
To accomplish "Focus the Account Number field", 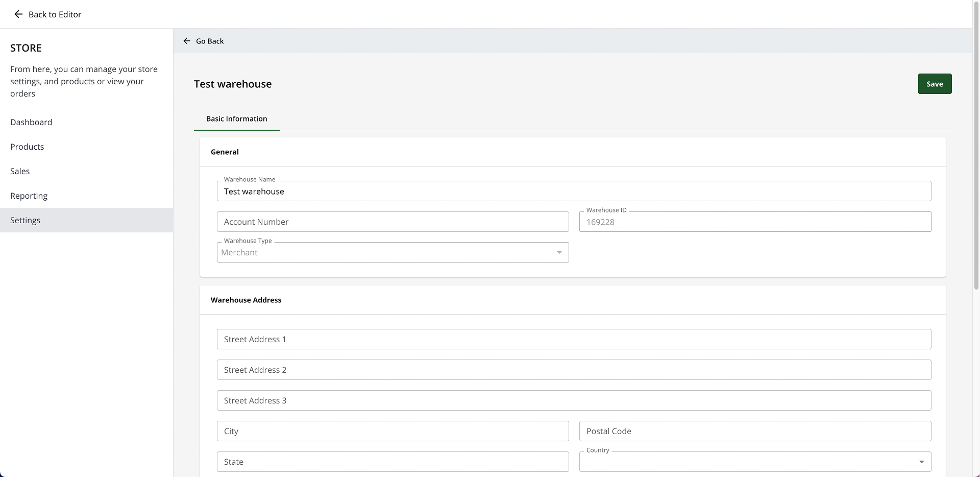I will click(393, 222).
